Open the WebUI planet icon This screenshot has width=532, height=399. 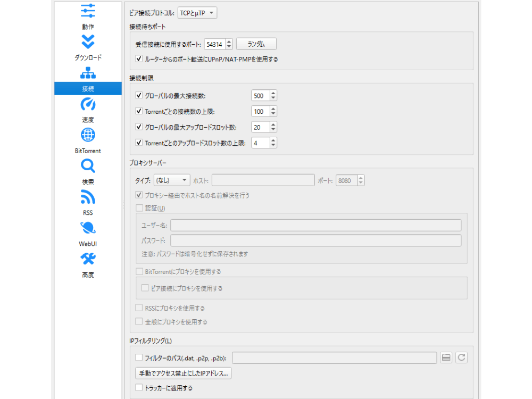88,229
